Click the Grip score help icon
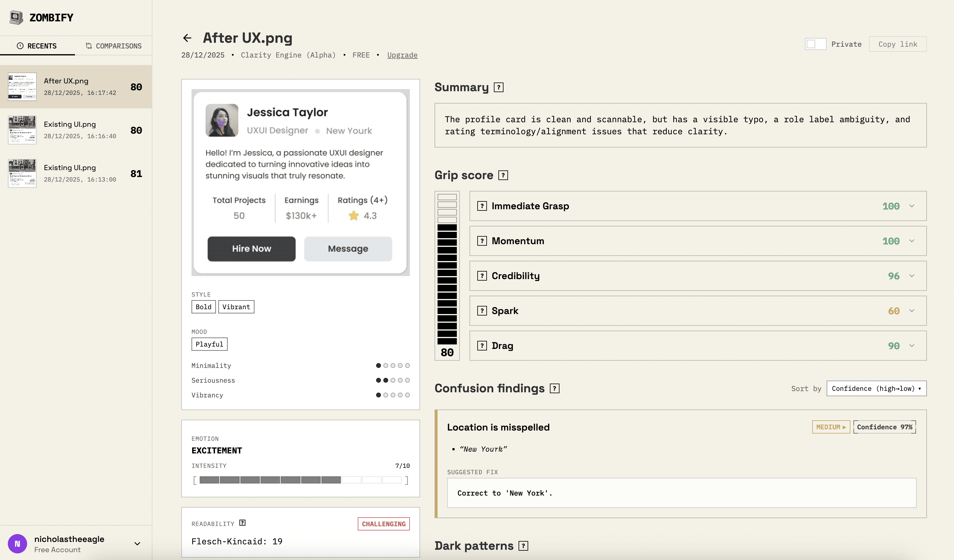954x560 pixels. tap(503, 175)
